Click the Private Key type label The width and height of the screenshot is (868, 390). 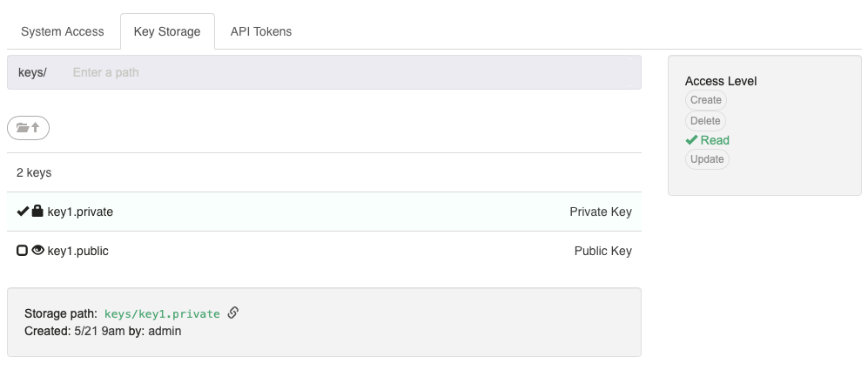coord(601,212)
